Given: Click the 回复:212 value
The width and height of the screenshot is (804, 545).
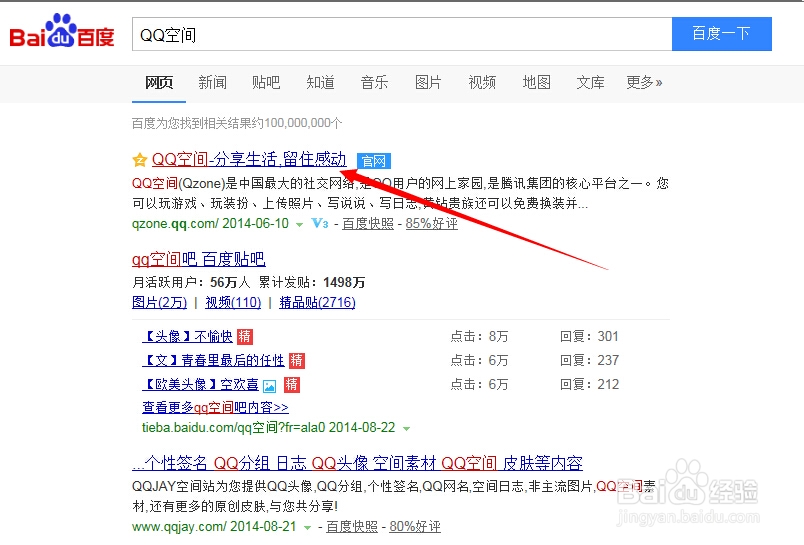Looking at the screenshot, I should coord(589,385).
